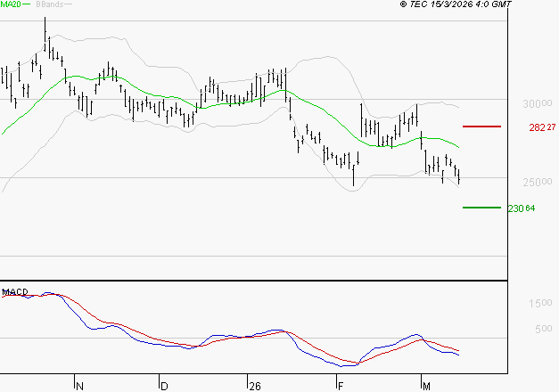This screenshot has width=559, height=392.
Task: Click the TEC copyright timestamp text
Action: pyautogui.click(x=456, y=4)
